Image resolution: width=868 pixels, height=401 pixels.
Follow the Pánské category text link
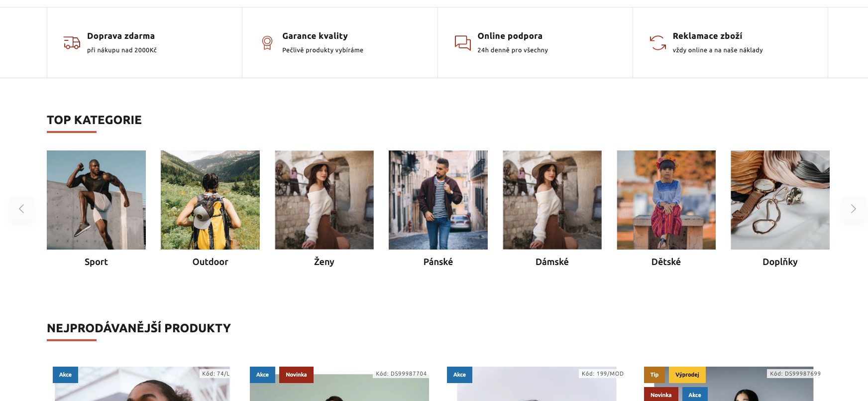tap(438, 262)
